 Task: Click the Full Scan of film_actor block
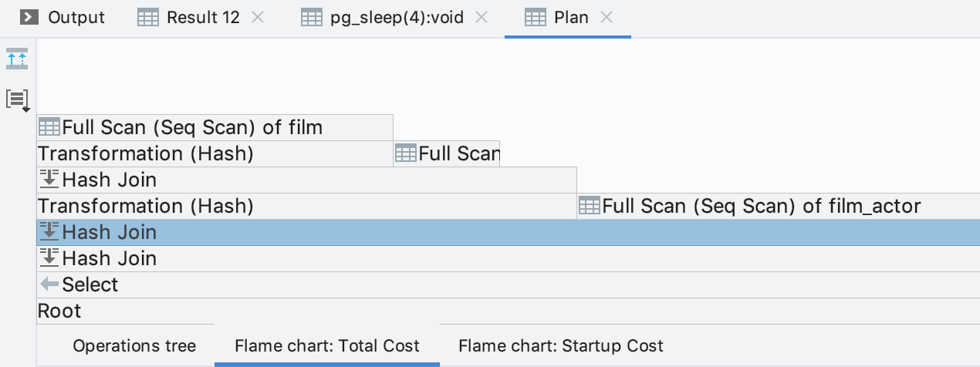click(778, 206)
